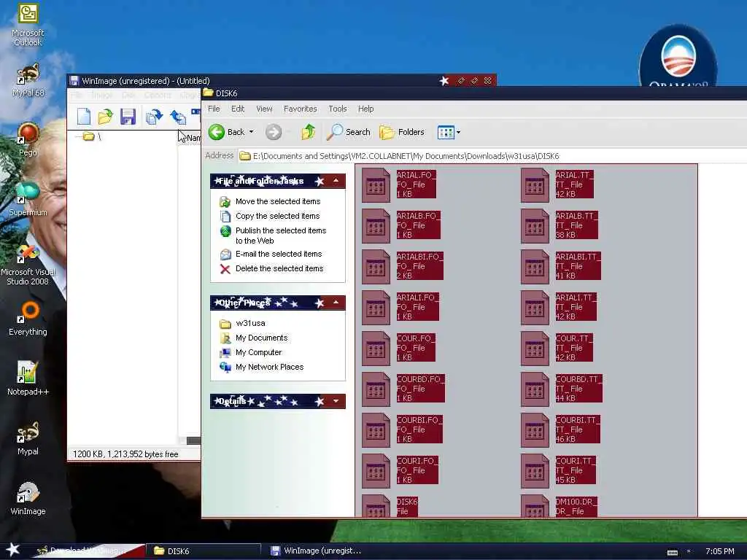Viewport: 747px width, 560px height.
Task: Open Microsoft Visual Studio 2008 shortcut
Action: [x=28, y=265]
